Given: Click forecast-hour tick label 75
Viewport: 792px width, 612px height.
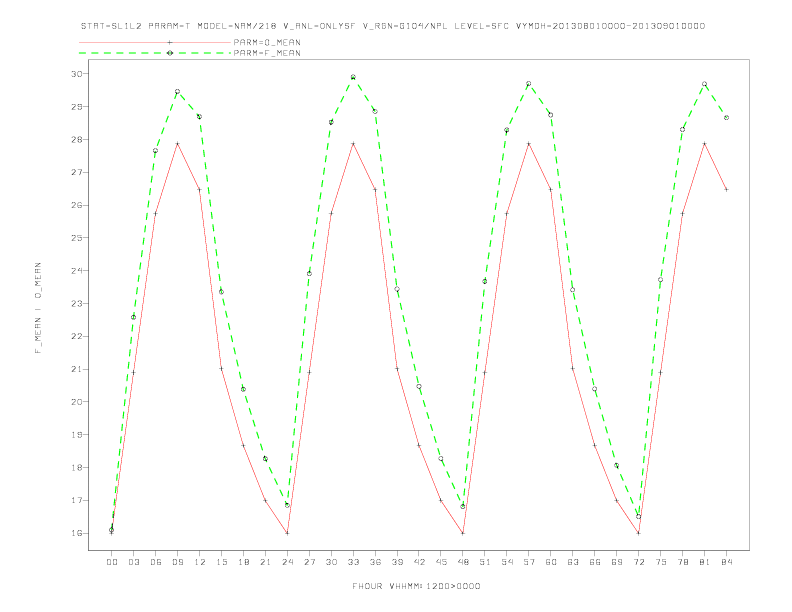Looking at the screenshot, I should pyautogui.click(x=661, y=562).
